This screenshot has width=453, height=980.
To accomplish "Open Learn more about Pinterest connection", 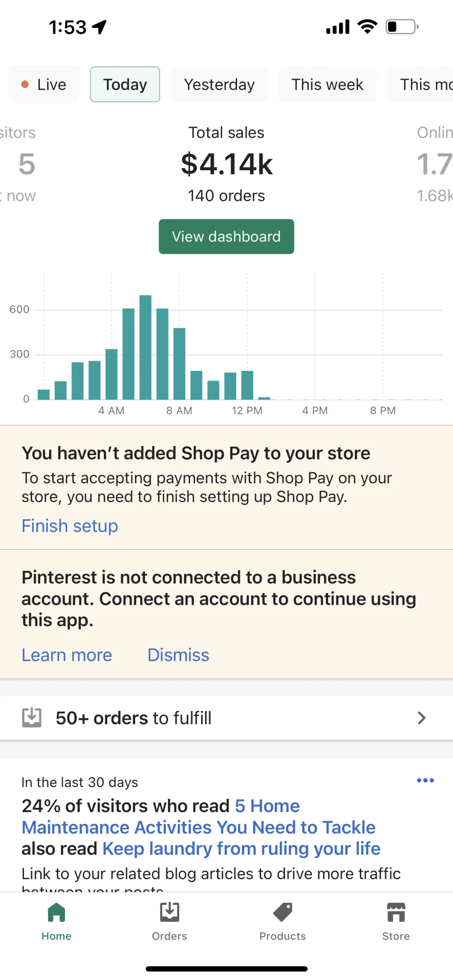I will (x=67, y=655).
